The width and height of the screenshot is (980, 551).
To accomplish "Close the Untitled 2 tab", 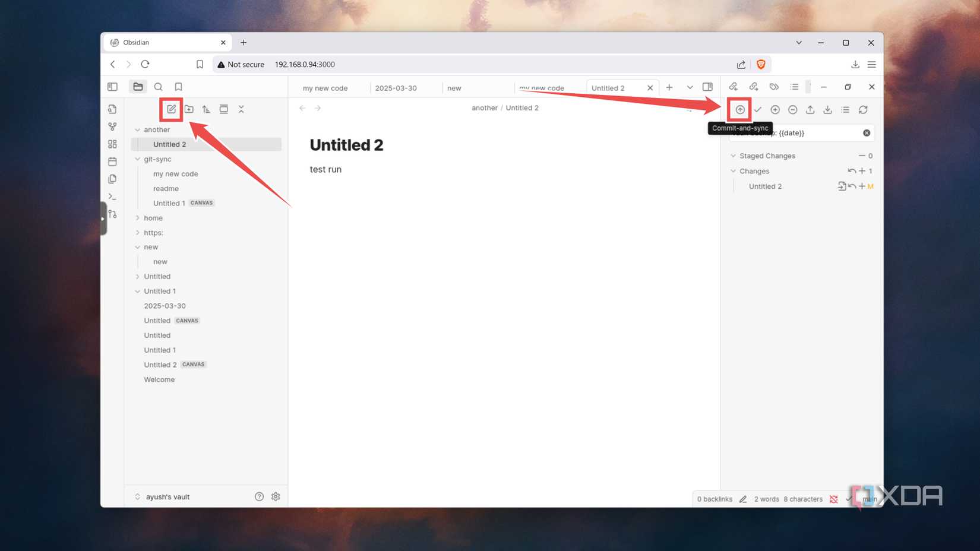I will point(650,88).
